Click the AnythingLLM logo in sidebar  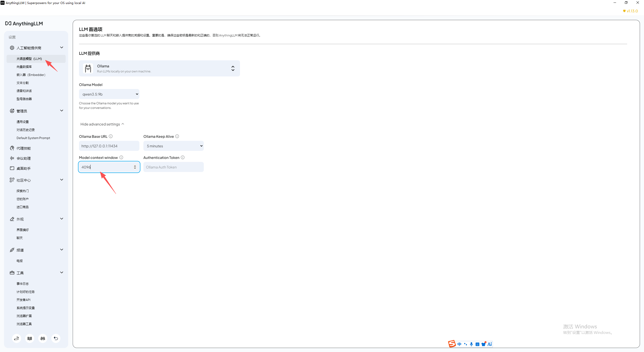click(x=24, y=24)
